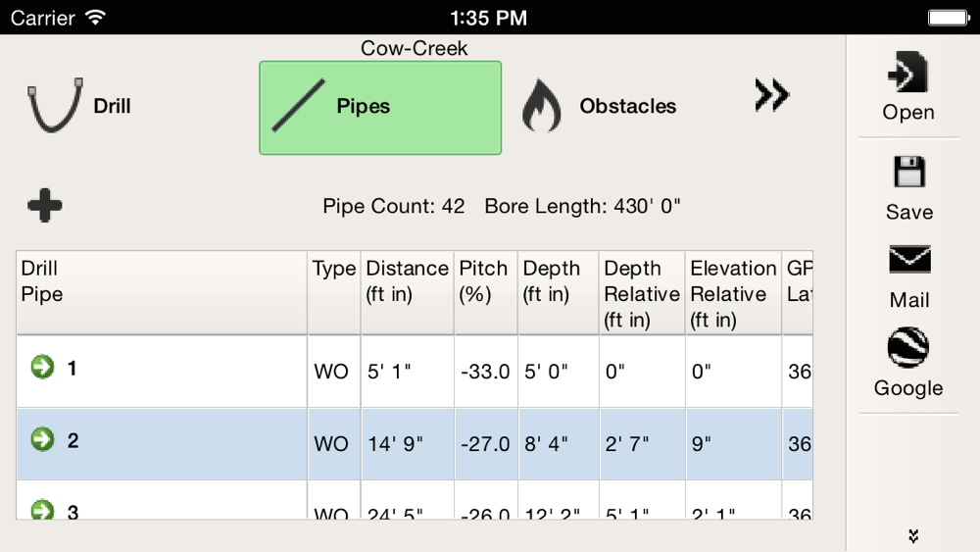The width and height of the screenshot is (980, 552).
Task: Open pipe 3 details with the green arrow
Action: (42, 510)
